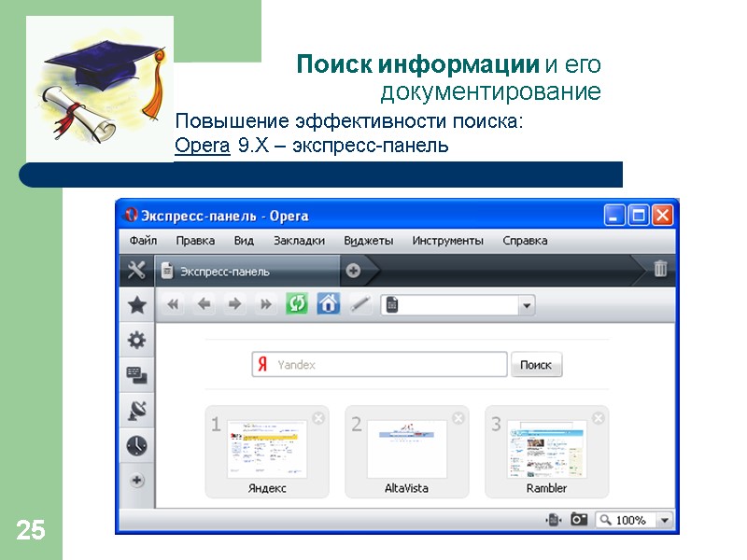Open the Вид menu
Image resolution: width=747 pixels, height=560 pixels.
pyautogui.click(x=244, y=241)
